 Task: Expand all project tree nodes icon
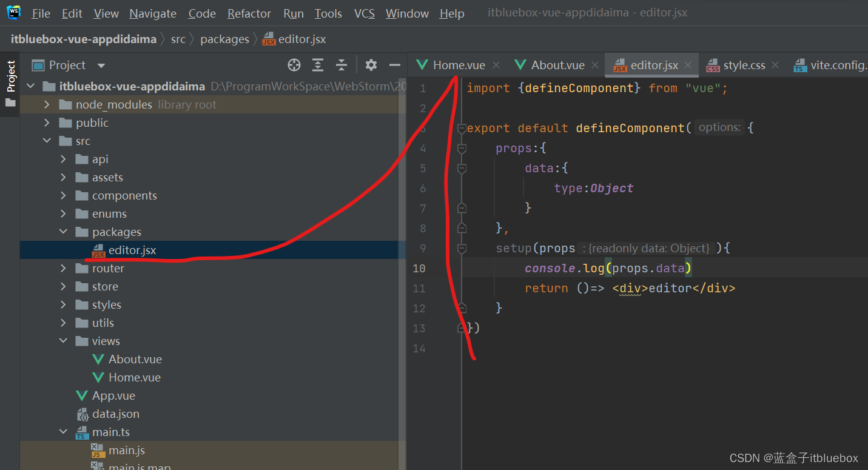click(318, 65)
